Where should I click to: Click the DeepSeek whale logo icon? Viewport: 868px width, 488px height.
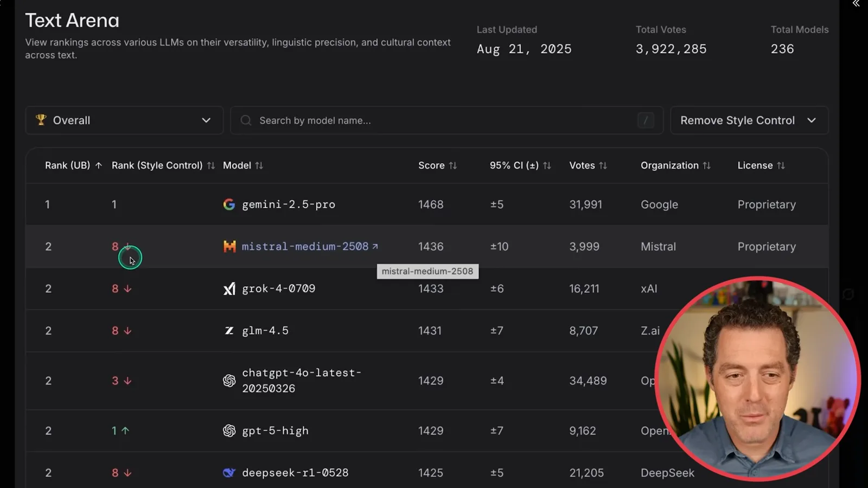[x=229, y=473]
